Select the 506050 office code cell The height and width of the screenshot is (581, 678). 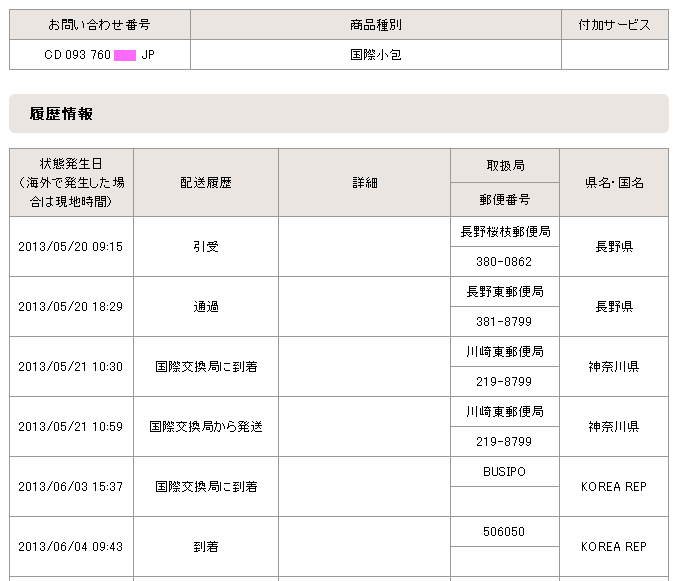pos(505,532)
